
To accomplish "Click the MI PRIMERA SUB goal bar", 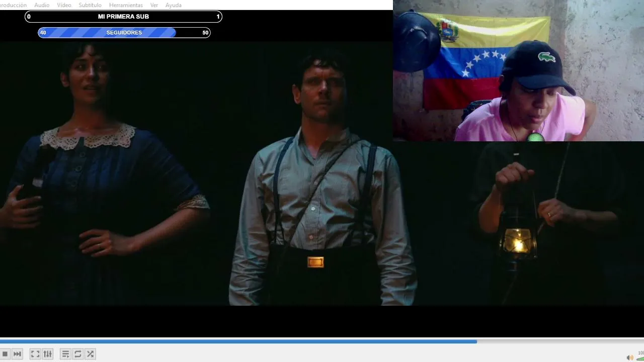I will [x=123, y=17].
